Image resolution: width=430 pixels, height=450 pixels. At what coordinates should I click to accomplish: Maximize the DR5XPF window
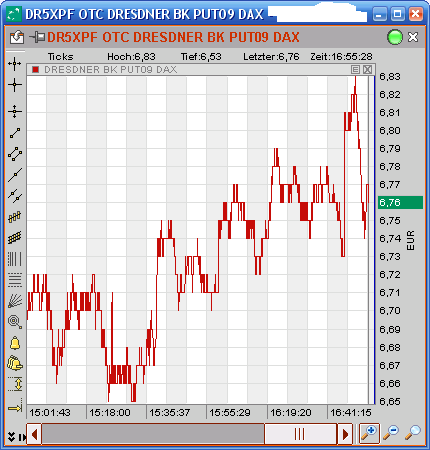[x=397, y=14]
